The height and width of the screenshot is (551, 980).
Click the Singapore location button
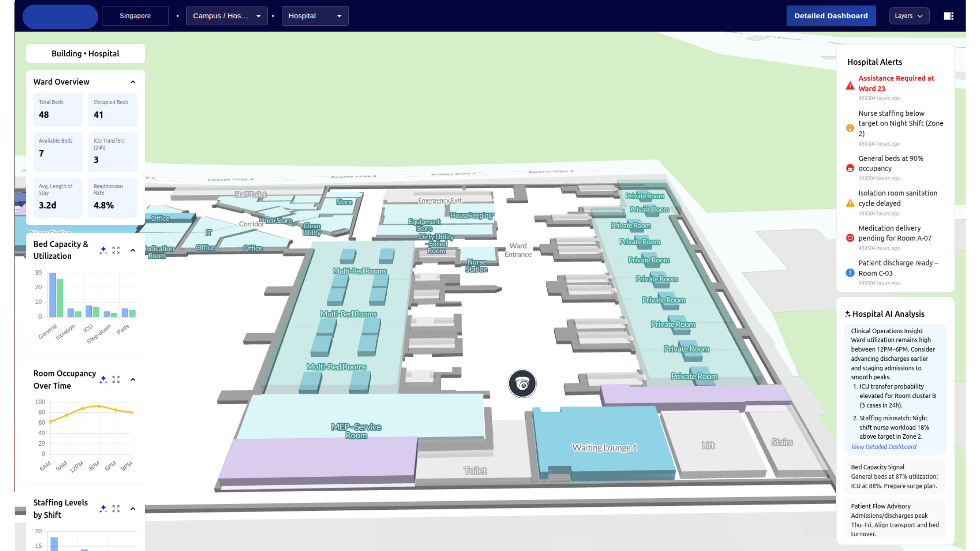135,16
